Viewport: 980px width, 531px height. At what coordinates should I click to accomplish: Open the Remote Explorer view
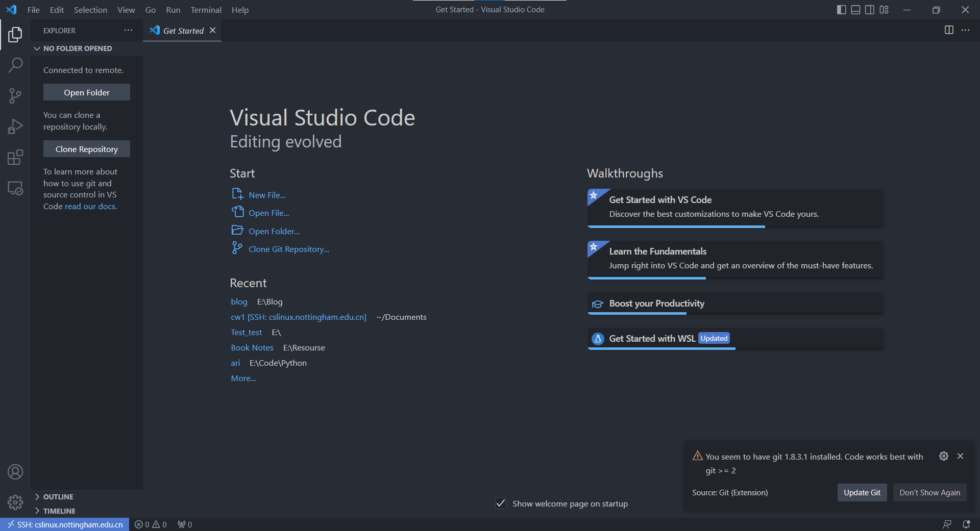pyautogui.click(x=15, y=188)
